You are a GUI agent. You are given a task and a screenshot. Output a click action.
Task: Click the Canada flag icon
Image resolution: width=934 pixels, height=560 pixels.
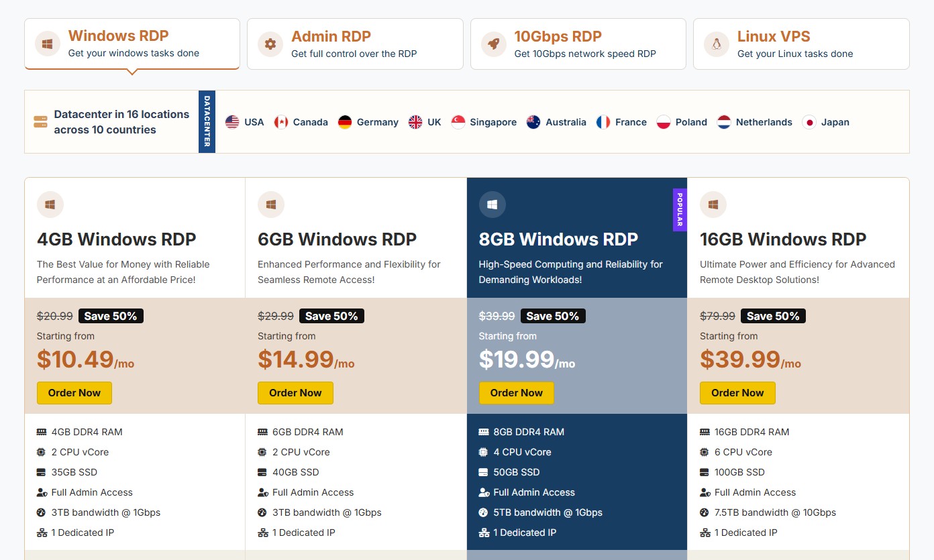281,121
